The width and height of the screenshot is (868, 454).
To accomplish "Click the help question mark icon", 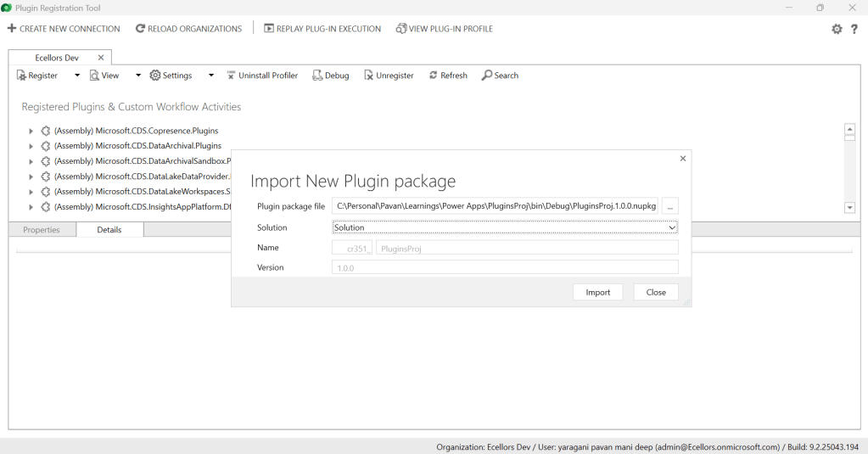I will tap(854, 29).
